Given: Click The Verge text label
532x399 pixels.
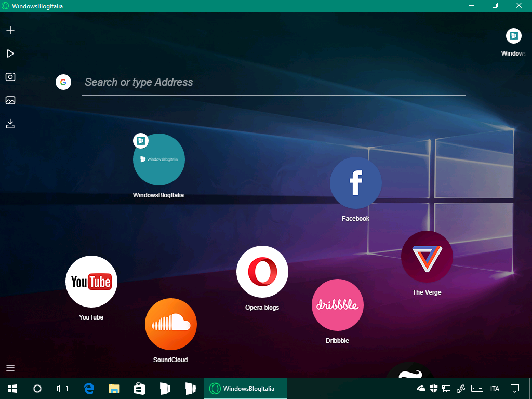Looking at the screenshot, I should coord(427,292).
